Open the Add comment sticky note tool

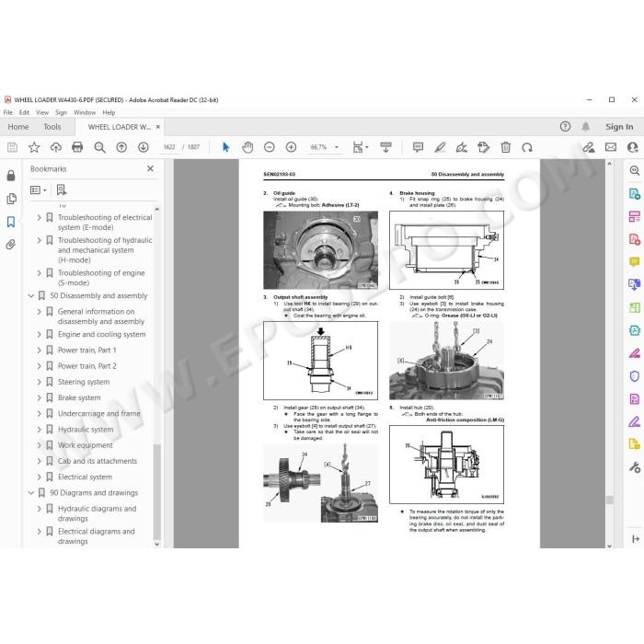[x=418, y=147]
